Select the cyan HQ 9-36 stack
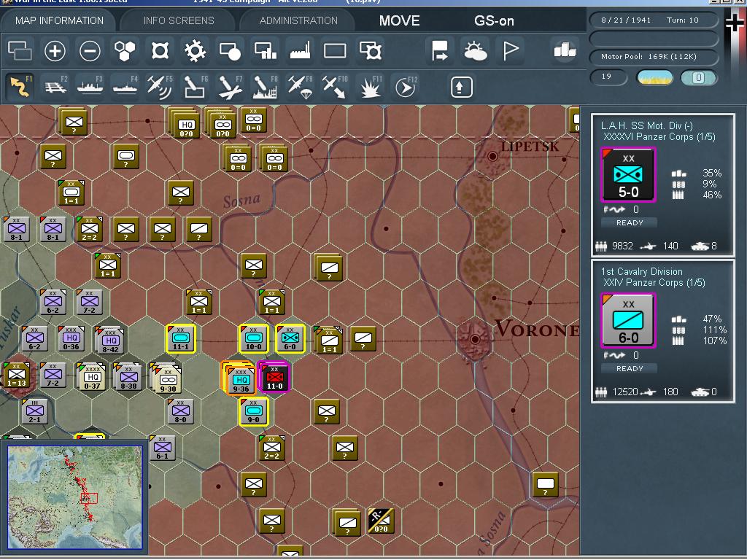747x560 pixels. [239, 378]
